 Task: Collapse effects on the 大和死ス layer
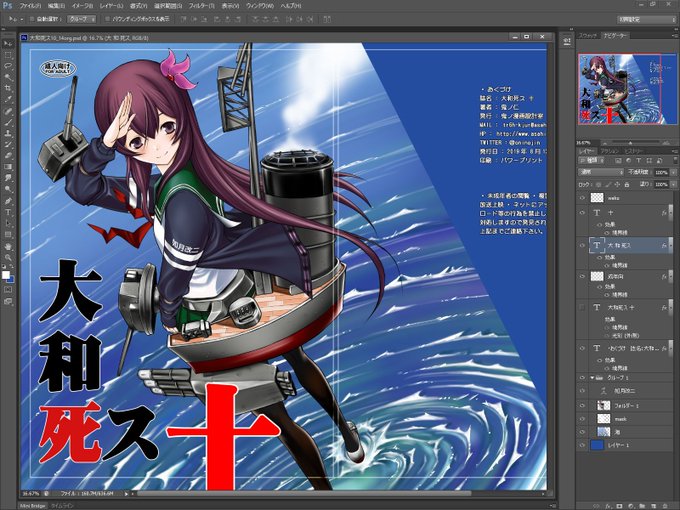[670, 245]
